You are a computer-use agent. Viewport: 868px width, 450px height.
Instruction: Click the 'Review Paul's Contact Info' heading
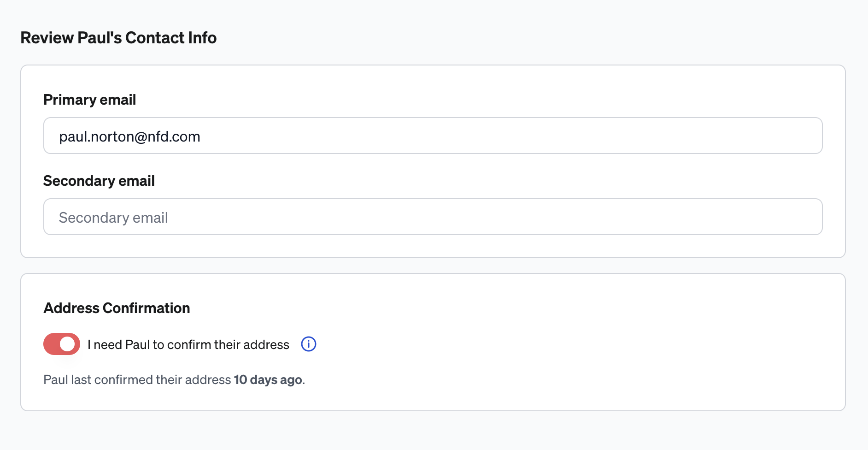[118, 38]
